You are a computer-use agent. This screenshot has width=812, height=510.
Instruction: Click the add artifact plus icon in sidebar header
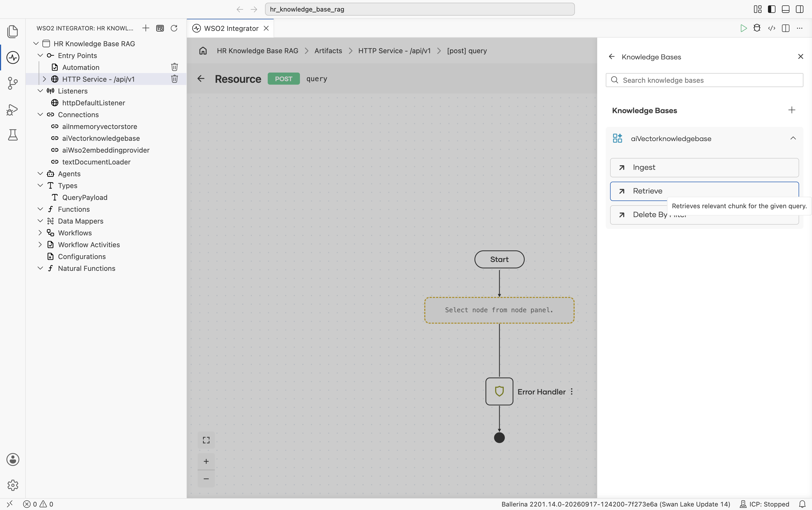click(146, 28)
